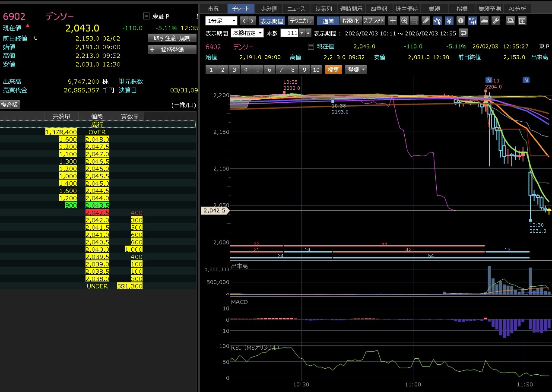Open chart settings wrench icon
552x392 pixels.
pyautogui.click(x=496, y=21)
